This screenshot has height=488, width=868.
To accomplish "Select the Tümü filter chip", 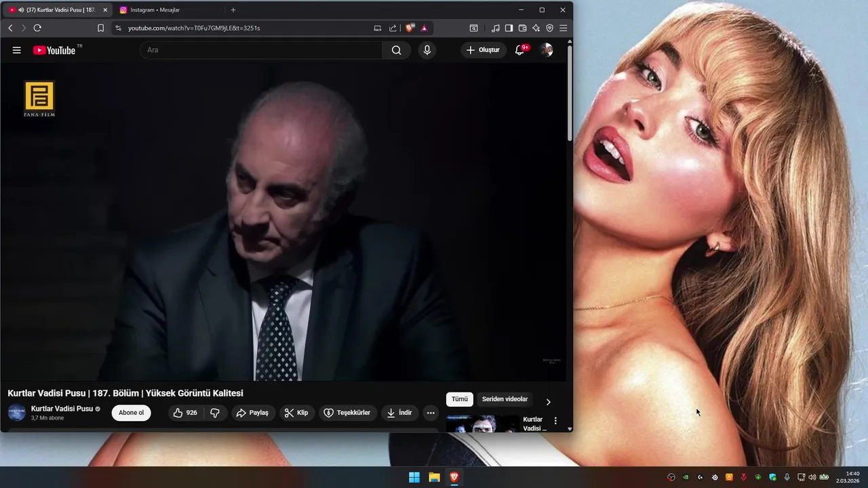I will 460,399.
